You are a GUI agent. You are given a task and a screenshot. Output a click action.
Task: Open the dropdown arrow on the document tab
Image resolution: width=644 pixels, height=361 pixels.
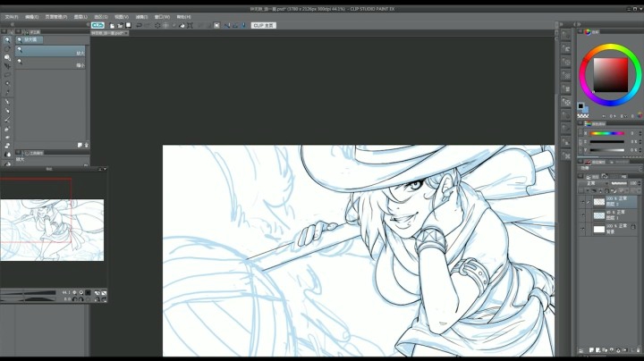[126, 33]
